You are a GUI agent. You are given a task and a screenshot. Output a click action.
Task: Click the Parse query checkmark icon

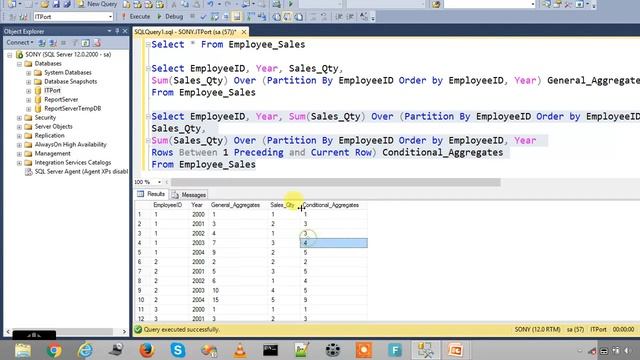203,17
